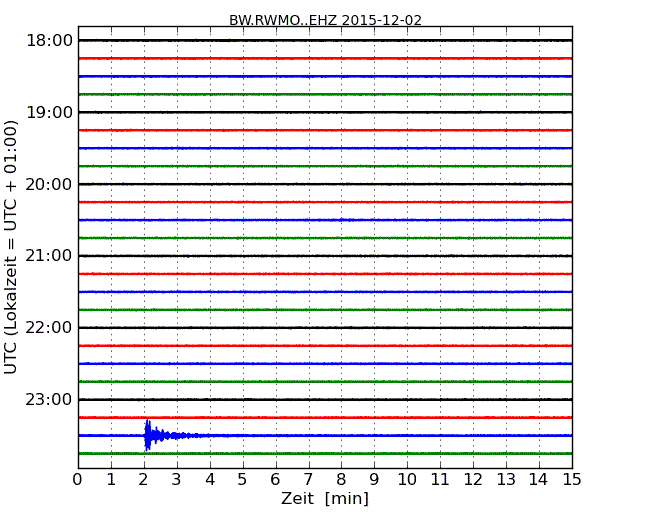Screen dimensions: 650x520
Task: Click x-axis tick label 15
Action: click(x=572, y=480)
